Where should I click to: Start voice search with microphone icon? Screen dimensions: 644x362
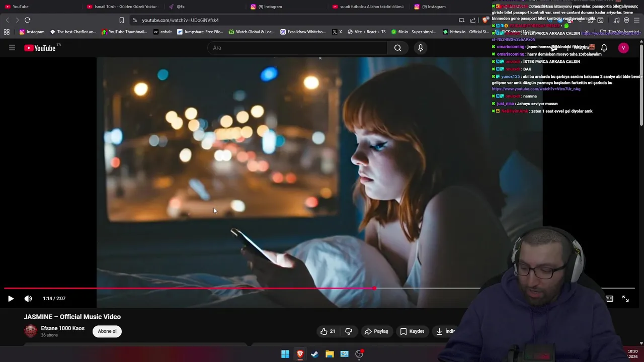point(421,48)
